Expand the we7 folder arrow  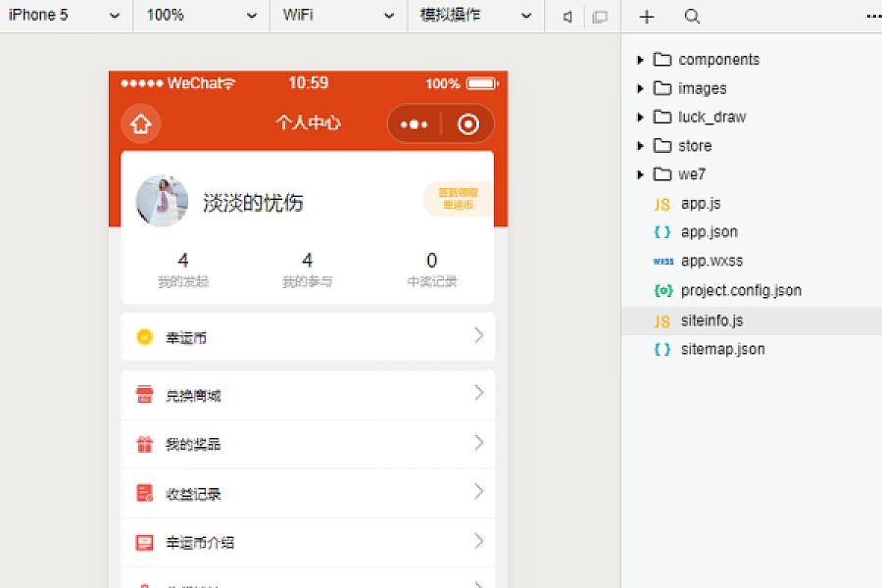coord(640,174)
